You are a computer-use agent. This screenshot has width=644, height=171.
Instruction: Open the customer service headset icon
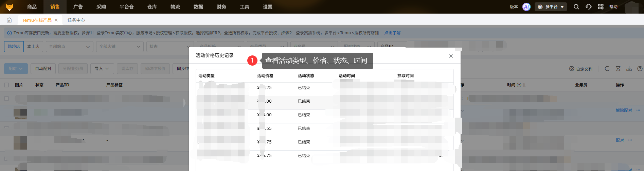pyautogui.click(x=589, y=7)
